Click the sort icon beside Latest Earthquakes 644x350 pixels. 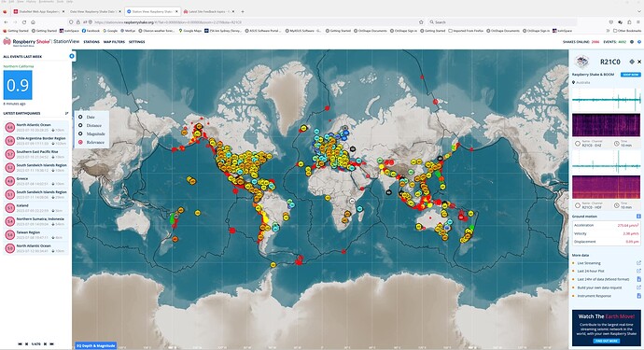point(66,113)
